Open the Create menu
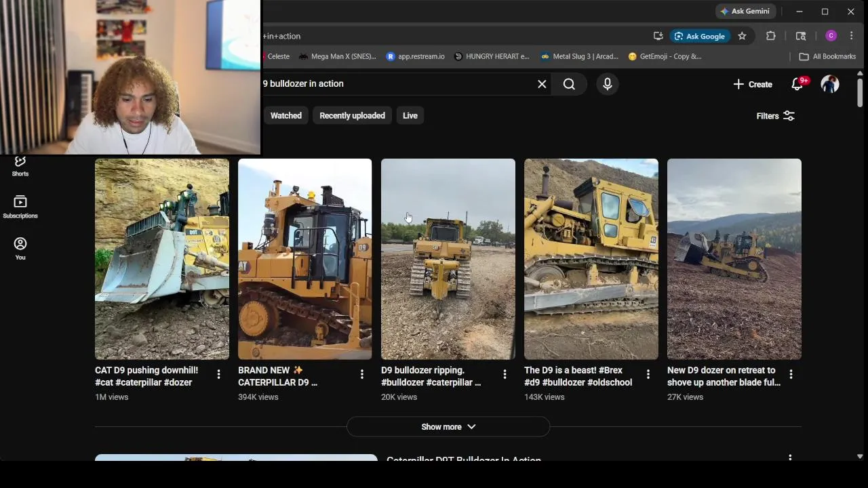 click(x=753, y=84)
